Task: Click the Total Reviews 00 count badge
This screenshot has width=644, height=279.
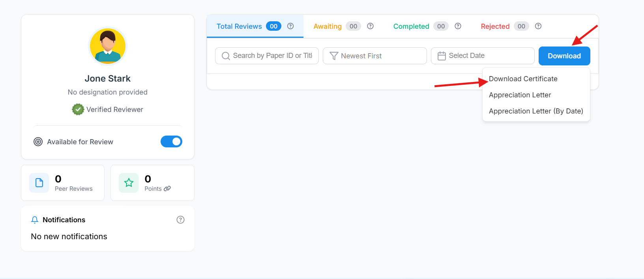Action: coord(273,26)
